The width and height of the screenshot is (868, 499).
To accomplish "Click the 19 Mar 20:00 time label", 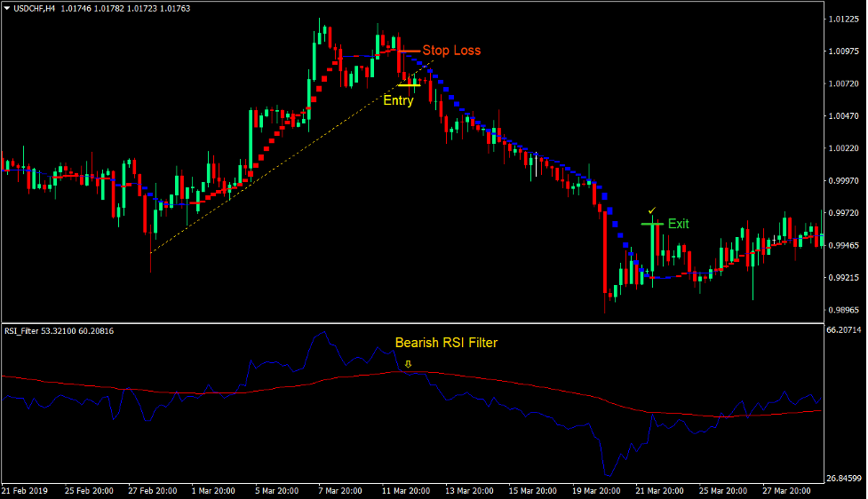I will (596, 491).
